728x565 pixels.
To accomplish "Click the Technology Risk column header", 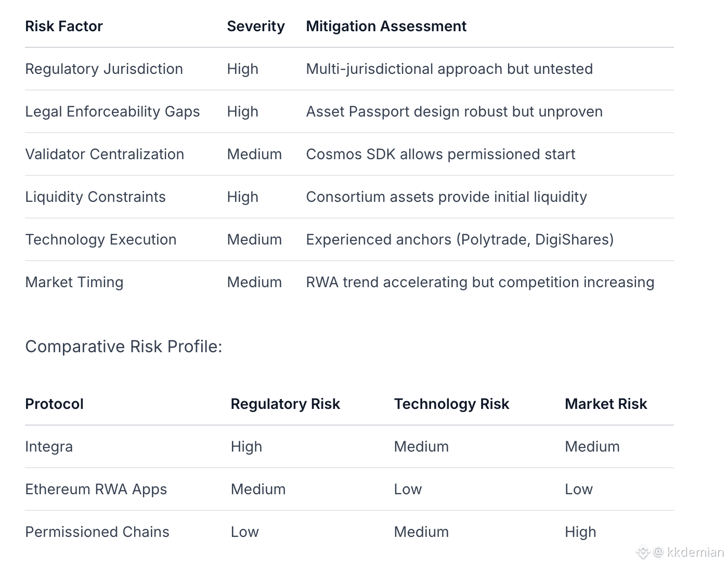I will click(x=451, y=404).
